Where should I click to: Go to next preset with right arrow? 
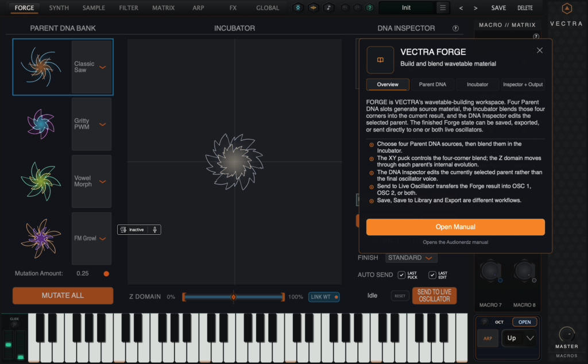475,8
